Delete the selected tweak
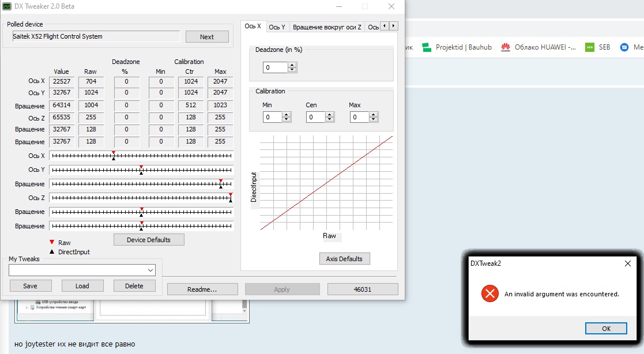This screenshot has width=644, height=354. [x=134, y=286]
